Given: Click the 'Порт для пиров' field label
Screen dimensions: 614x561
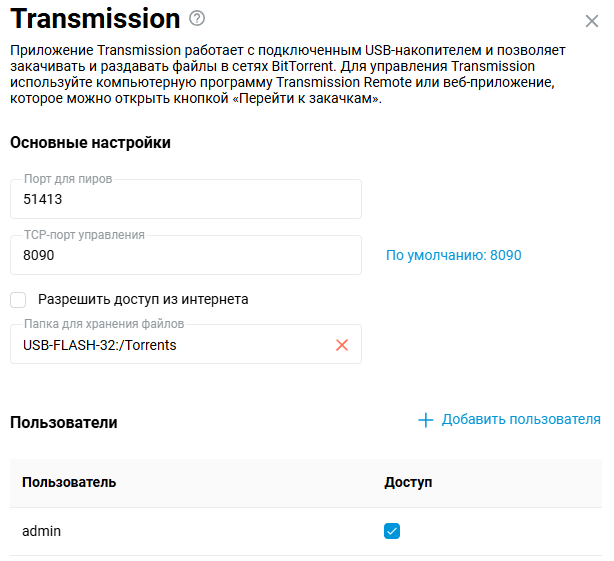Looking at the screenshot, I should tap(68, 179).
